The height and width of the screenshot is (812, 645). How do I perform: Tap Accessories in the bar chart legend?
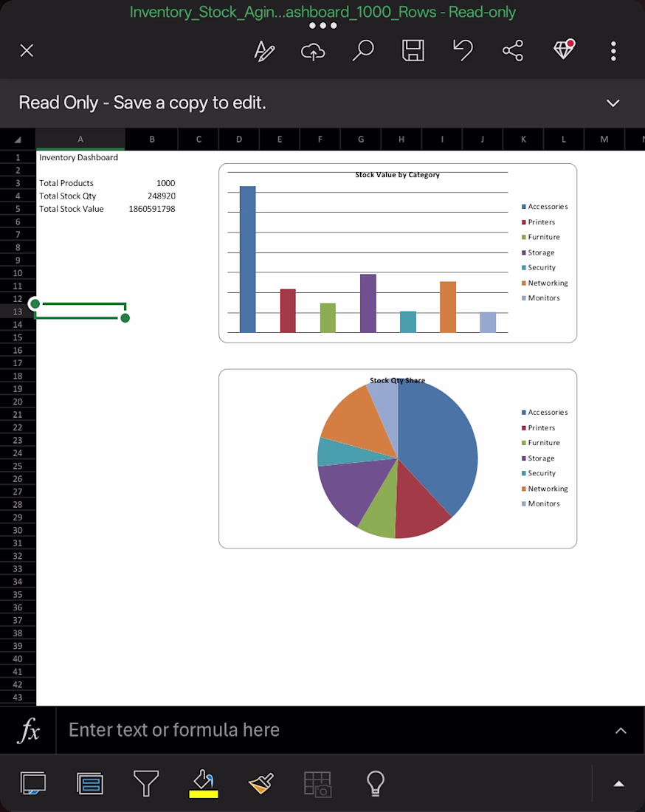(x=545, y=207)
